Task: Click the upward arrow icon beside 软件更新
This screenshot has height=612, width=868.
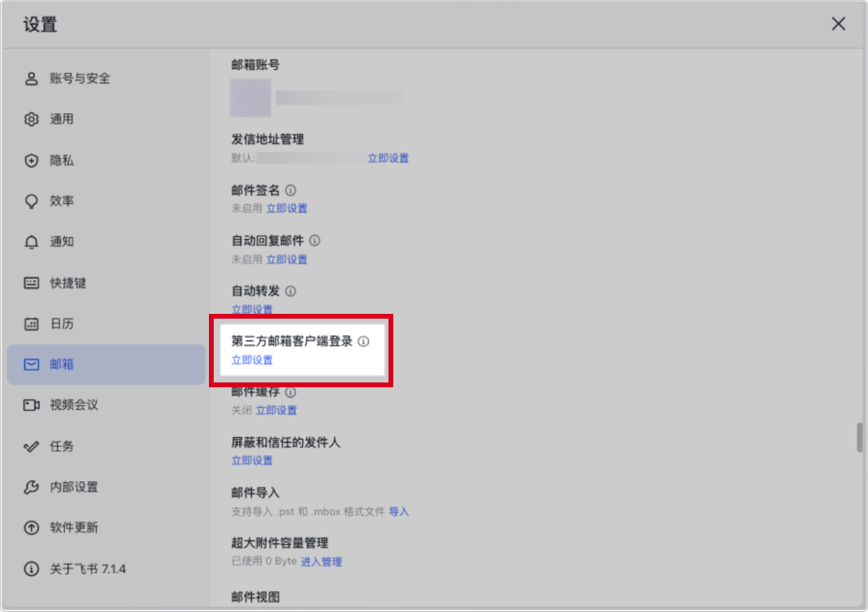Action: tap(32, 528)
